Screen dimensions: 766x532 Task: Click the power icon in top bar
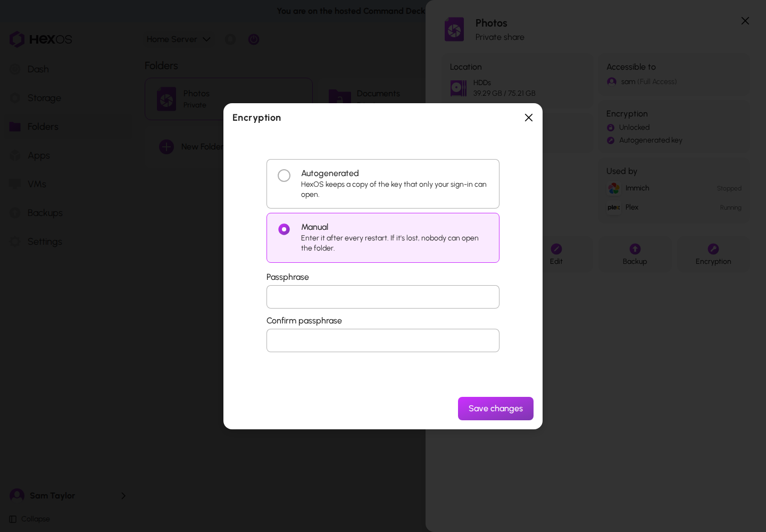pyautogui.click(x=254, y=39)
